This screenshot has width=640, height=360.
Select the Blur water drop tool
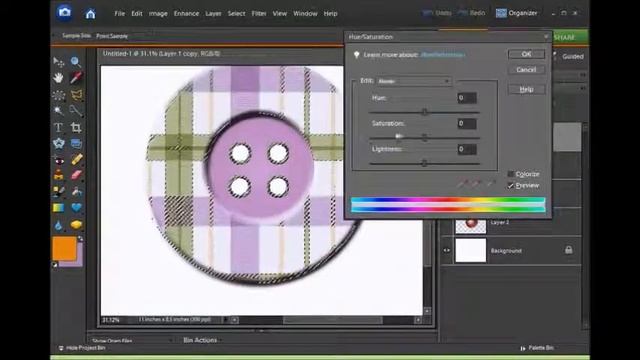pyautogui.click(x=58, y=225)
